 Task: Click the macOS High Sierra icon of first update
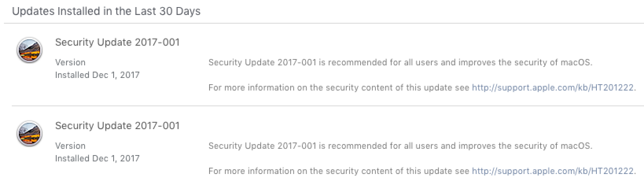click(29, 51)
